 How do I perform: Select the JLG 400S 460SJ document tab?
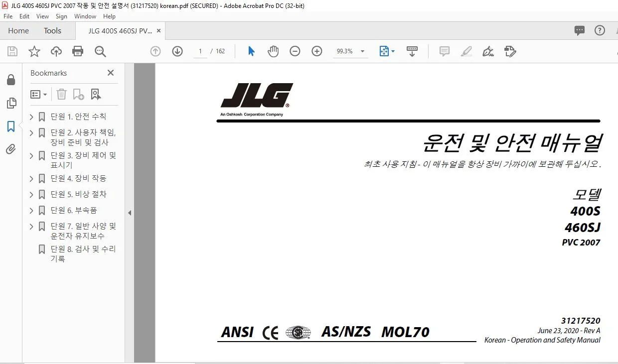(x=120, y=30)
